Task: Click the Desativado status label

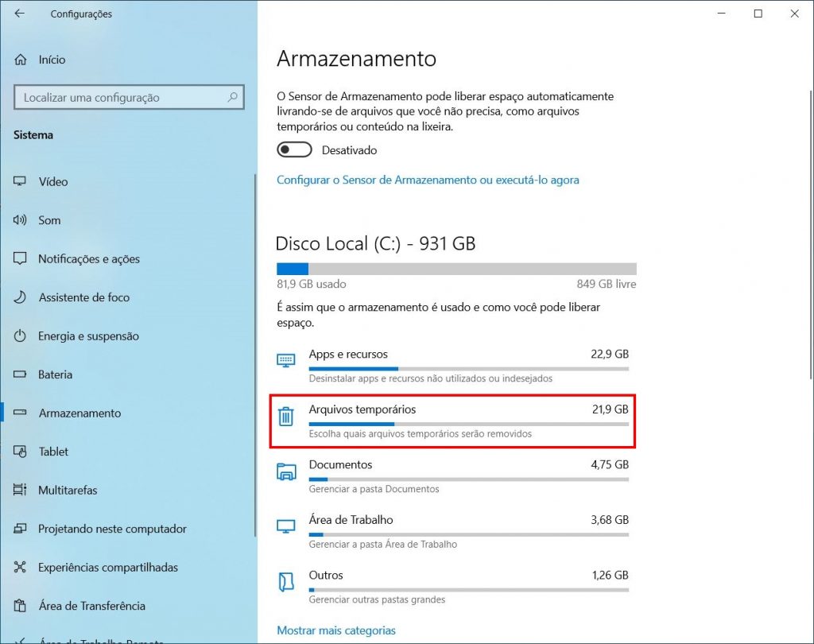Action: tap(350, 150)
